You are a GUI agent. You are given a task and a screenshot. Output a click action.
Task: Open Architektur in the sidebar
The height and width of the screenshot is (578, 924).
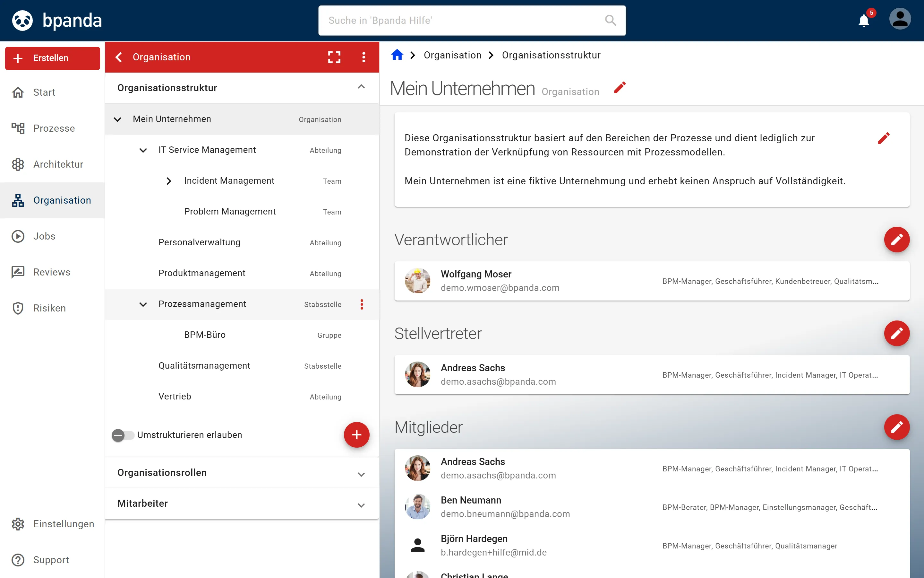point(52,164)
